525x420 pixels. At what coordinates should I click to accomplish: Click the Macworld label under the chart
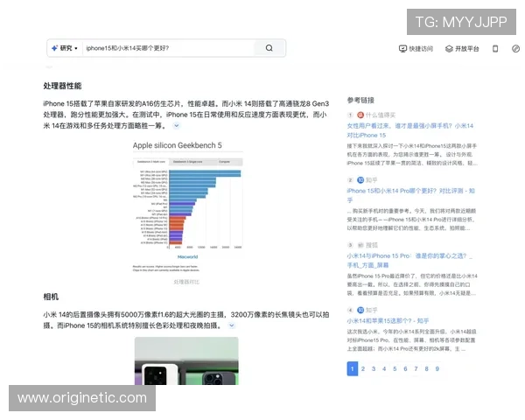[x=187, y=257]
